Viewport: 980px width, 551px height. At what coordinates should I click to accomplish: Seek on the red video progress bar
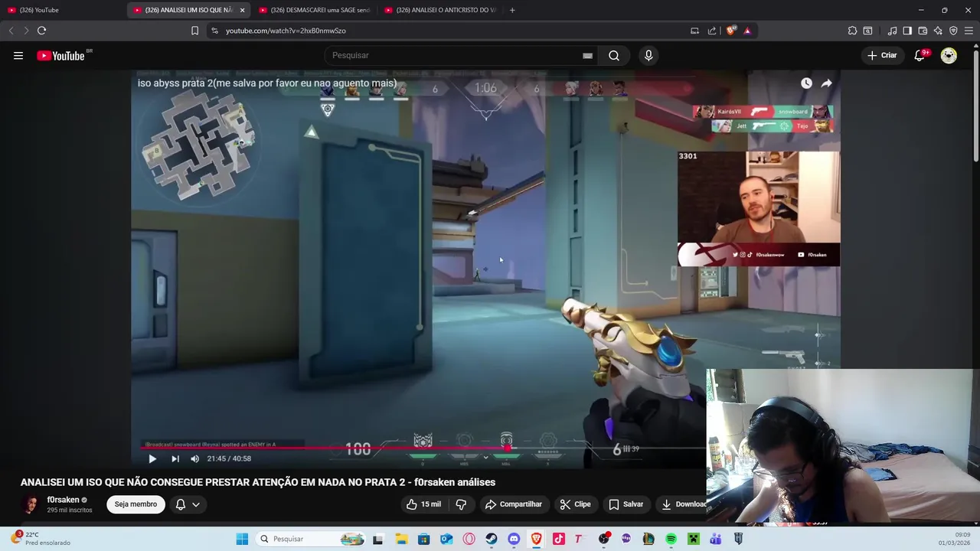pos(423,448)
